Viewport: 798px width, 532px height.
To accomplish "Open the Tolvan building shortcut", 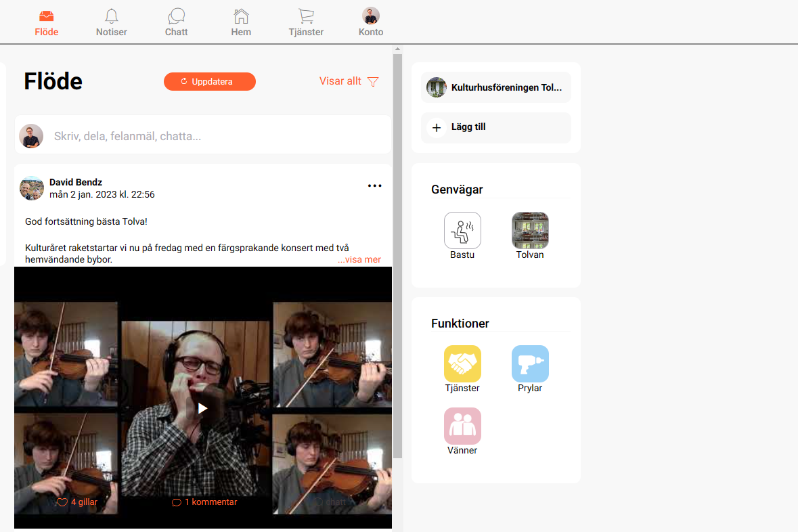I will [x=530, y=231].
